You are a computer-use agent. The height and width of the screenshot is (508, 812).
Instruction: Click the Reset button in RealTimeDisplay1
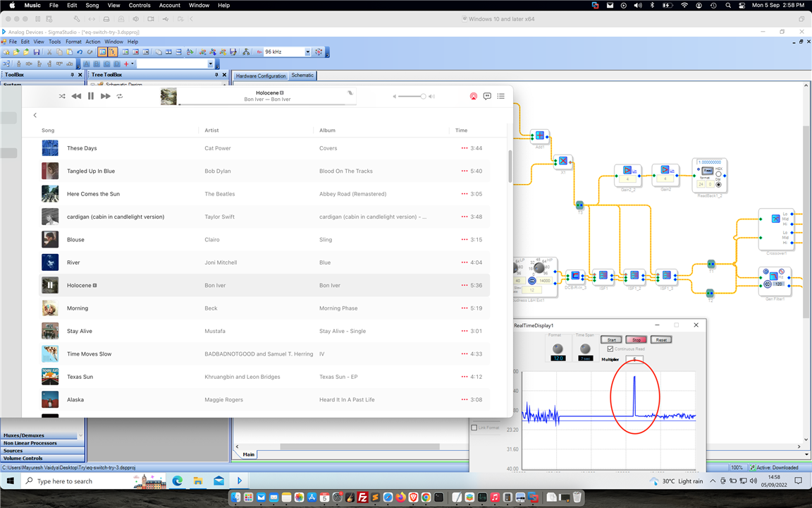pyautogui.click(x=661, y=339)
